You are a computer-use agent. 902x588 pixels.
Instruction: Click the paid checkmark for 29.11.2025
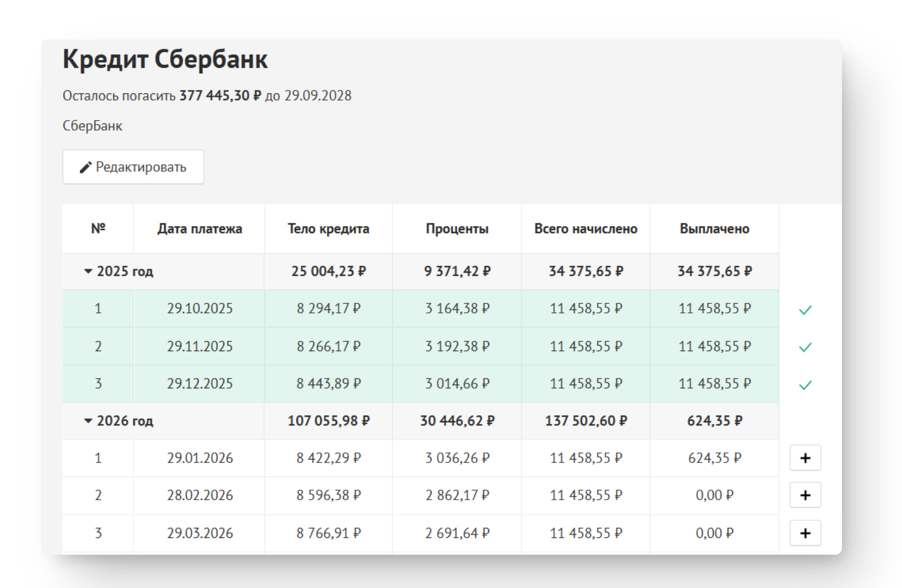click(x=805, y=347)
